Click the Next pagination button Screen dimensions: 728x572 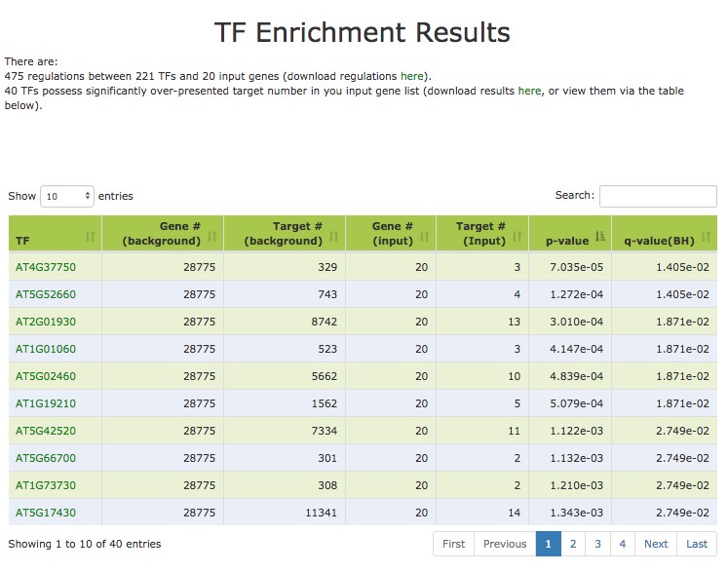tap(656, 544)
